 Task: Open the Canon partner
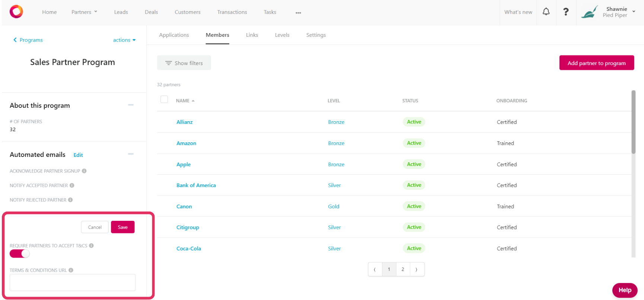click(184, 206)
